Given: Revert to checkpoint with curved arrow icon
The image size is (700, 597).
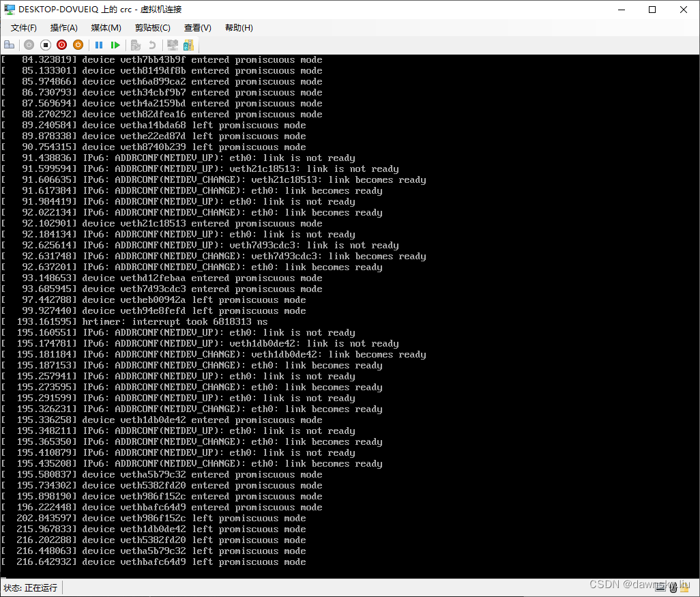Looking at the screenshot, I should 153,45.
